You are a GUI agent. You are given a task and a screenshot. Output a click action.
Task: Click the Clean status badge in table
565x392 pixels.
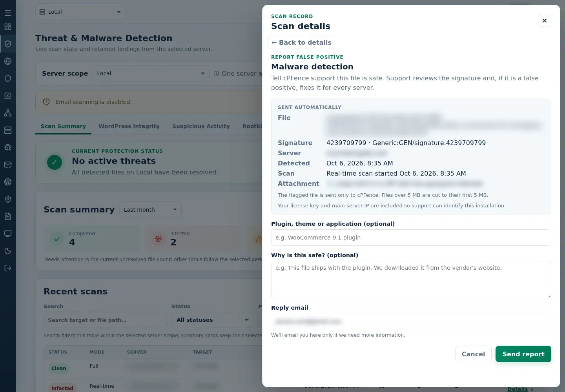pos(59,368)
